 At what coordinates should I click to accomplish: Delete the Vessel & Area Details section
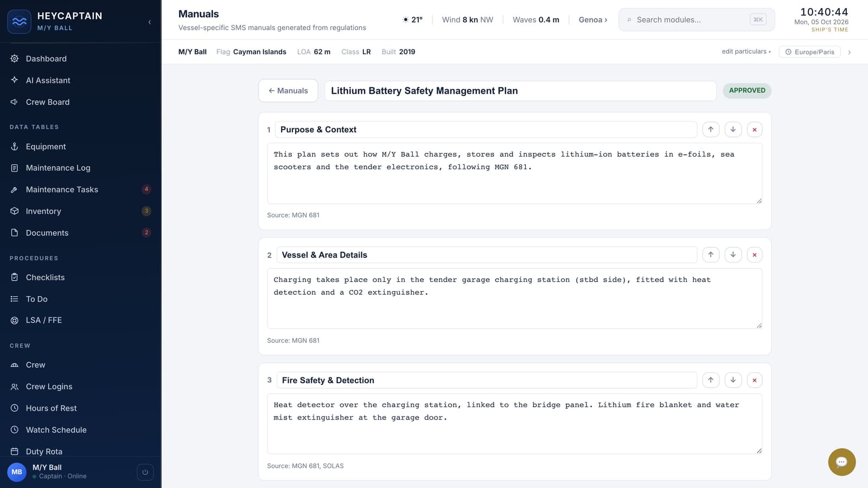click(x=755, y=255)
